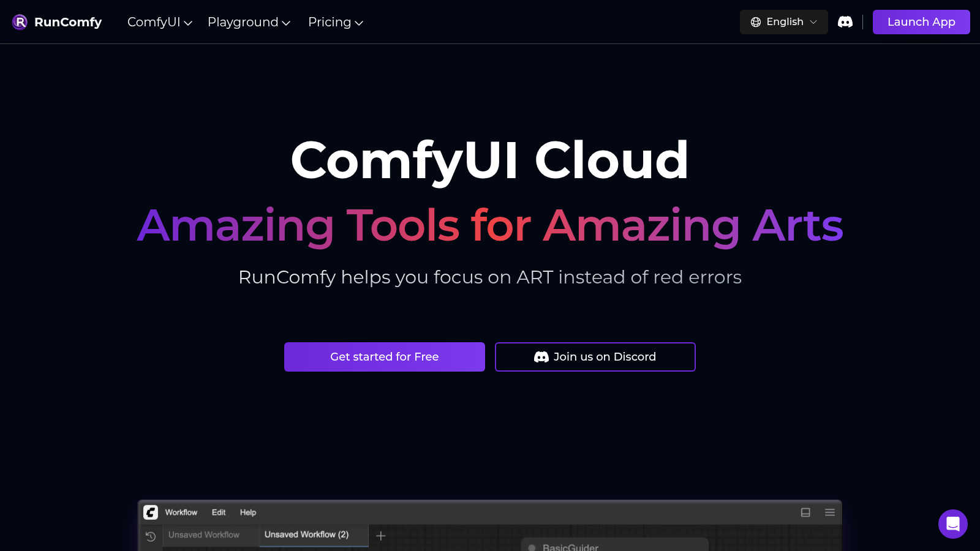Open the Help menu in preview
This screenshot has width=980, height=551.
[x=248, y=512]
